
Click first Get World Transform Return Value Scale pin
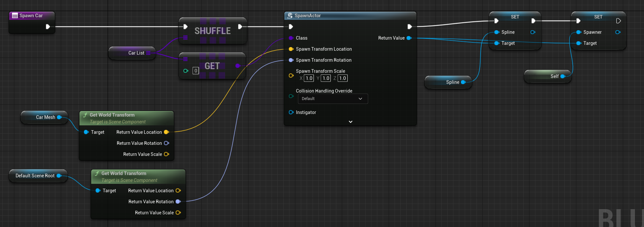(166, 154)
